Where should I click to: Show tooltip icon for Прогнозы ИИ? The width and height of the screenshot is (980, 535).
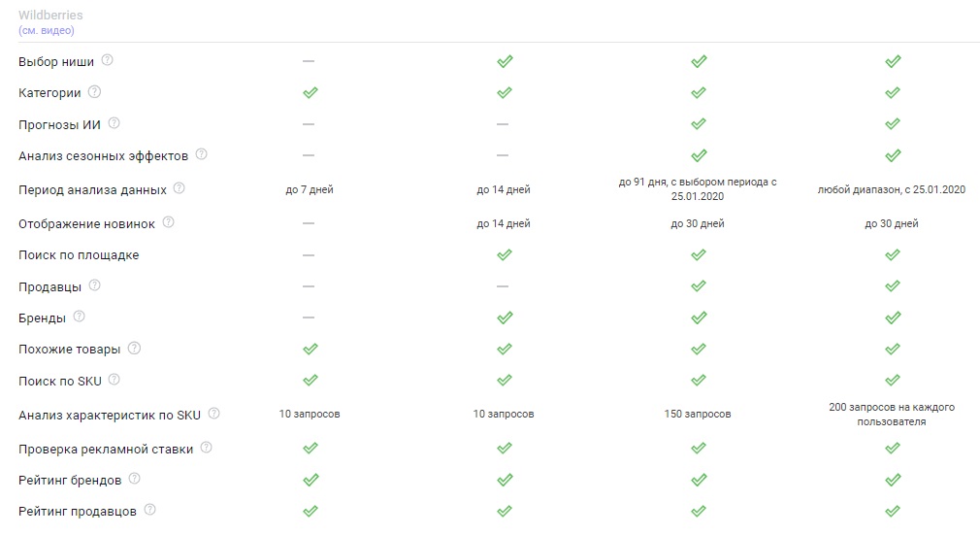114,123
